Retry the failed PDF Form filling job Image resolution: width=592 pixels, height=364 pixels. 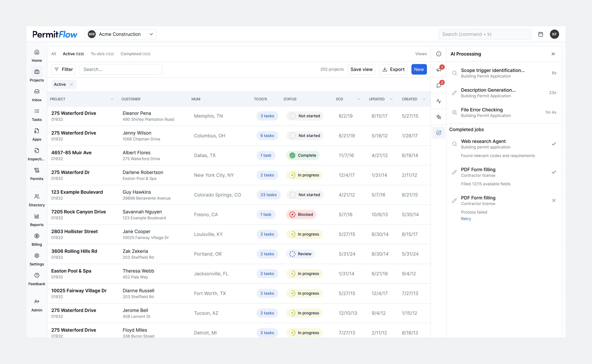click(466, 219)
